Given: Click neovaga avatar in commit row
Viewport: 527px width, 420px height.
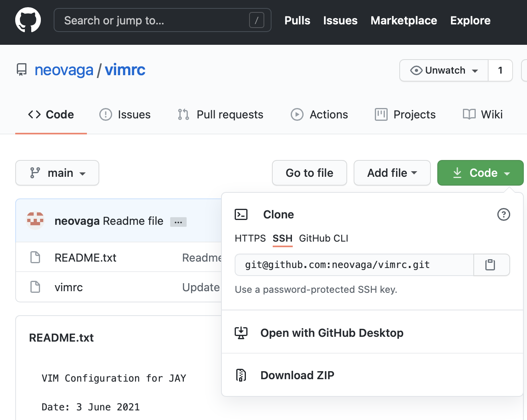Looking at the screenshot, I should click(x=35, y=221).
